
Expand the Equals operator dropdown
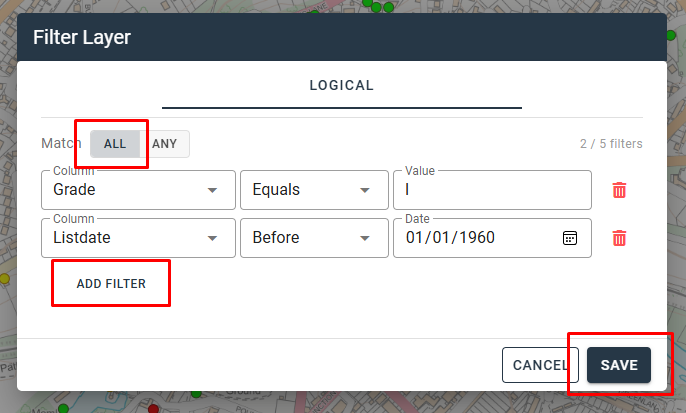pos(313,190)
